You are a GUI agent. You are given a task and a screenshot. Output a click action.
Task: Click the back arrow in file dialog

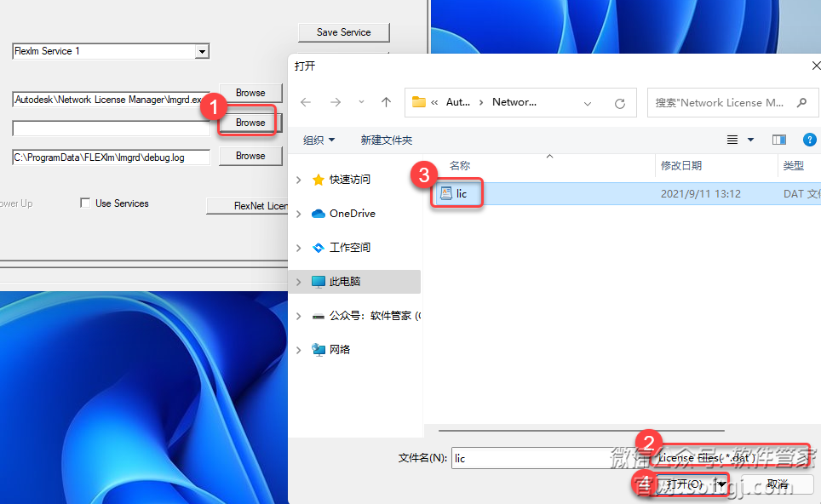click(306, 102)
